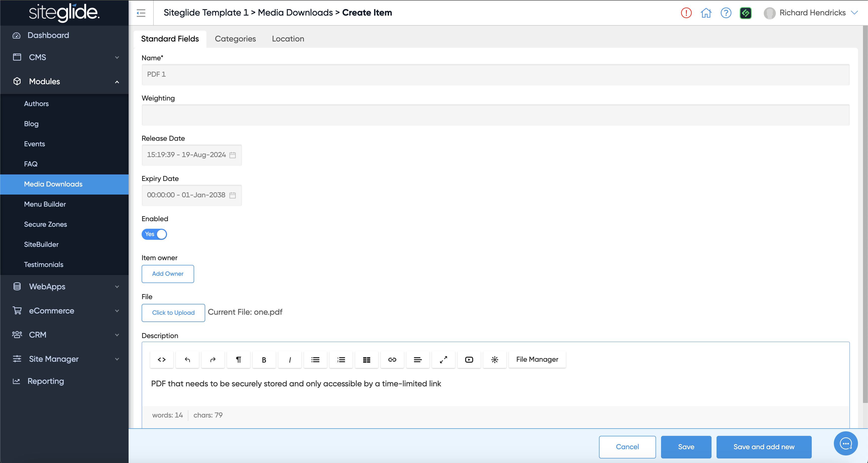Insert a link with the chain icon

point(392,359)
